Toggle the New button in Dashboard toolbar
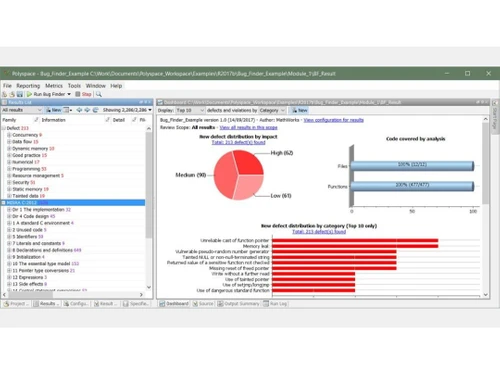 click(300, 110)
